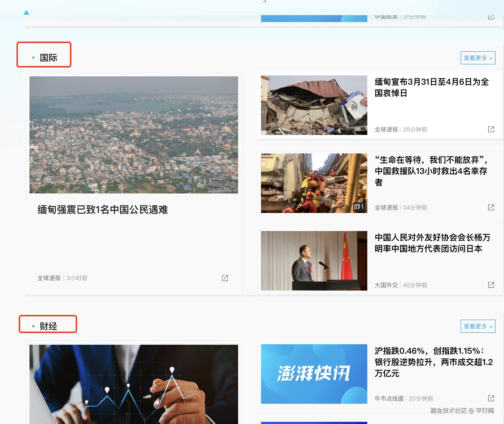This screenshot has height=424, width=504.
Task: Open share icon beside 中国政库 31分钟前
Action: click(491, 17)
